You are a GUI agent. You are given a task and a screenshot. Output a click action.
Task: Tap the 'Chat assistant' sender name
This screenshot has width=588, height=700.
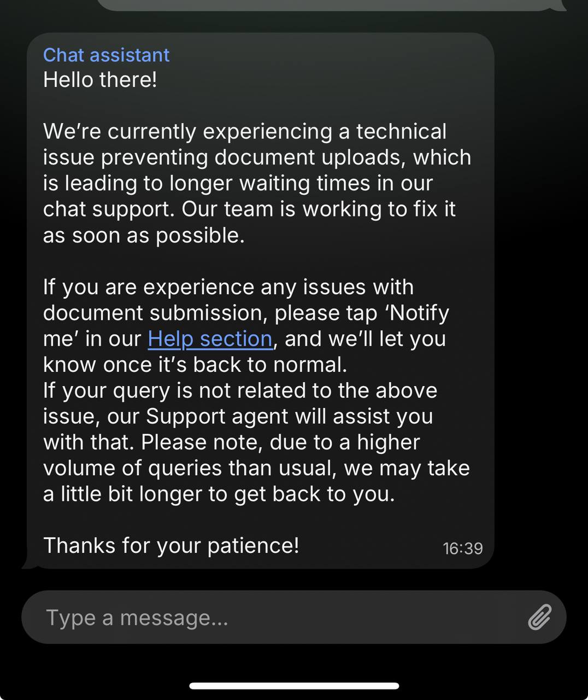(x=106, y=55)
